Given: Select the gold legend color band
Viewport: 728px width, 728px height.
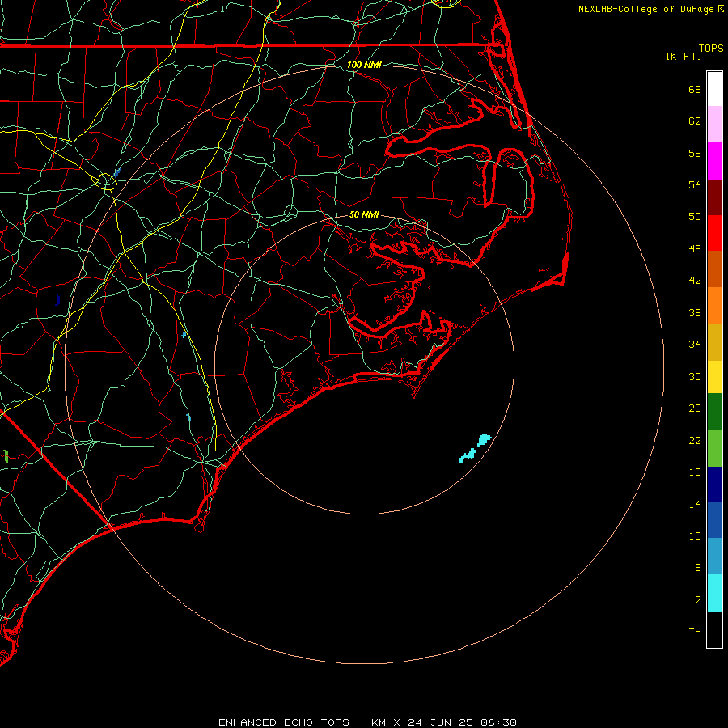Looking at the screenshot, I should 714,343.
